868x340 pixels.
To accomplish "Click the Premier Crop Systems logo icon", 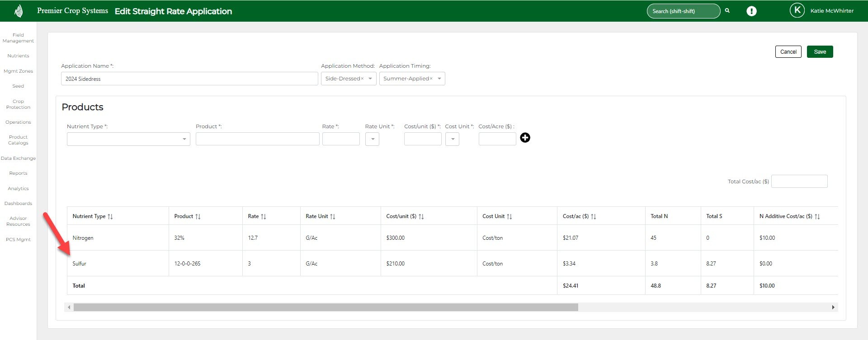I will [19, 11].
